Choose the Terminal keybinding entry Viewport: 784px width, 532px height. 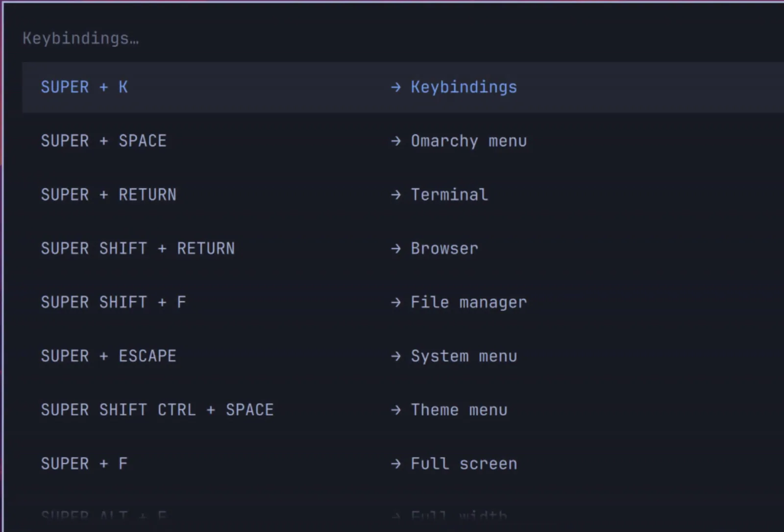coord(403,195)
